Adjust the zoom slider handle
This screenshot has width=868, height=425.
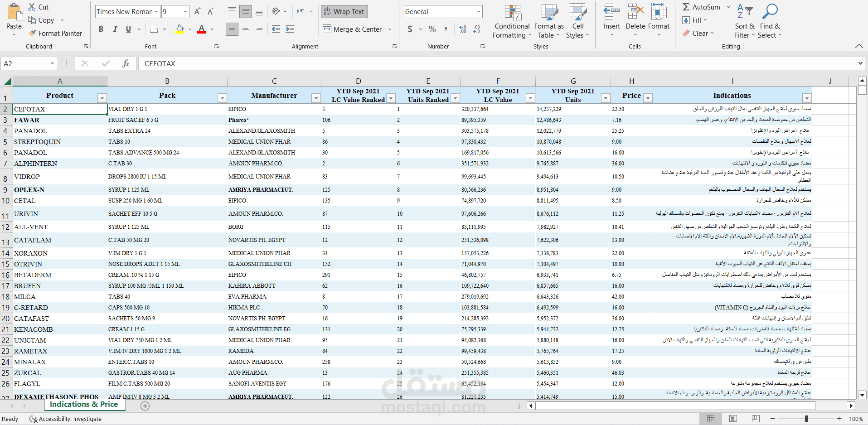[806, 419]
